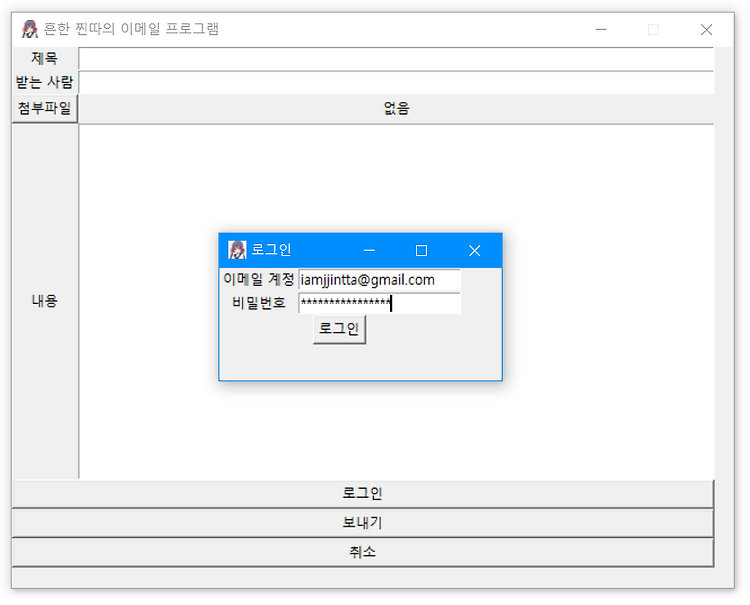This screenshot has height=605, width=750.
Task: Click the 취소 cancel button
Action: pos(363,552)
